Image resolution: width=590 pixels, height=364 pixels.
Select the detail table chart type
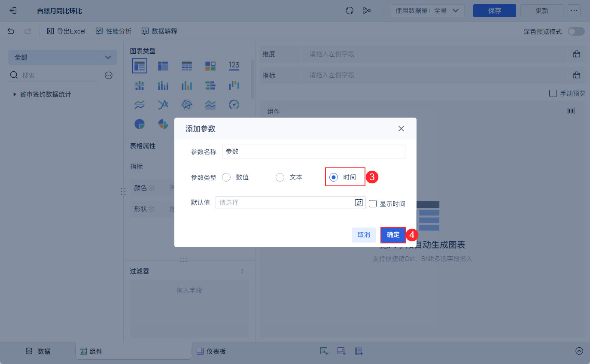(187, 66)
